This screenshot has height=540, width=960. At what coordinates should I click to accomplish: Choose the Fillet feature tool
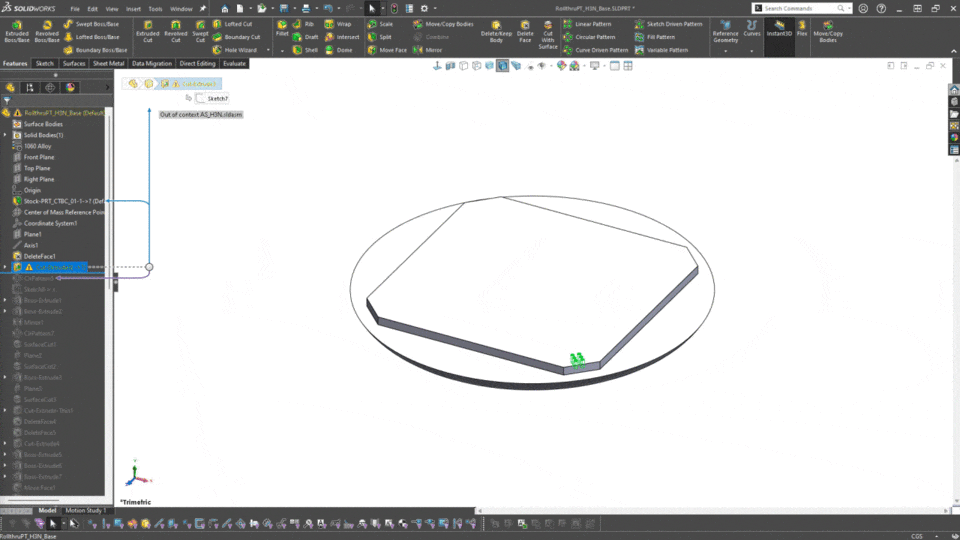[282, 30]
